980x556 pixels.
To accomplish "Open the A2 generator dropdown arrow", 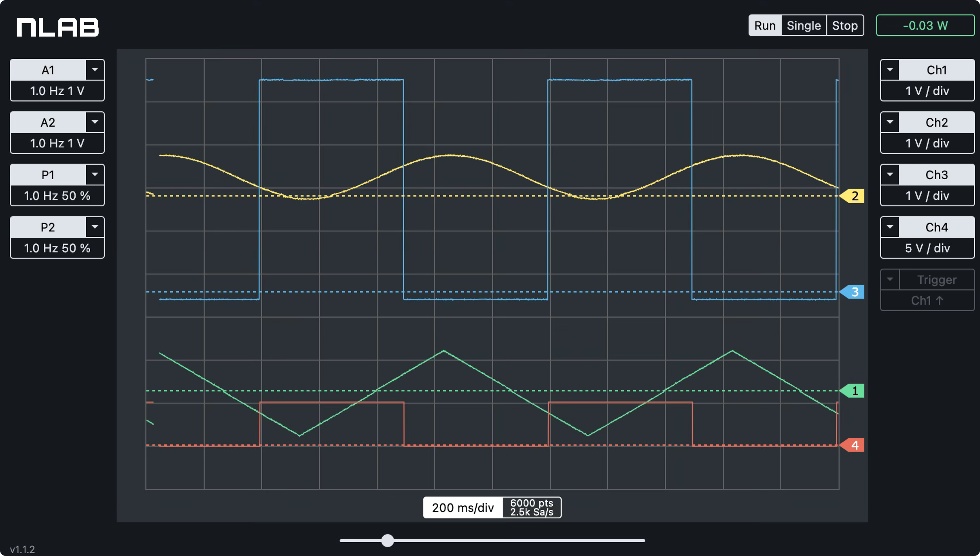I will 95,122.
